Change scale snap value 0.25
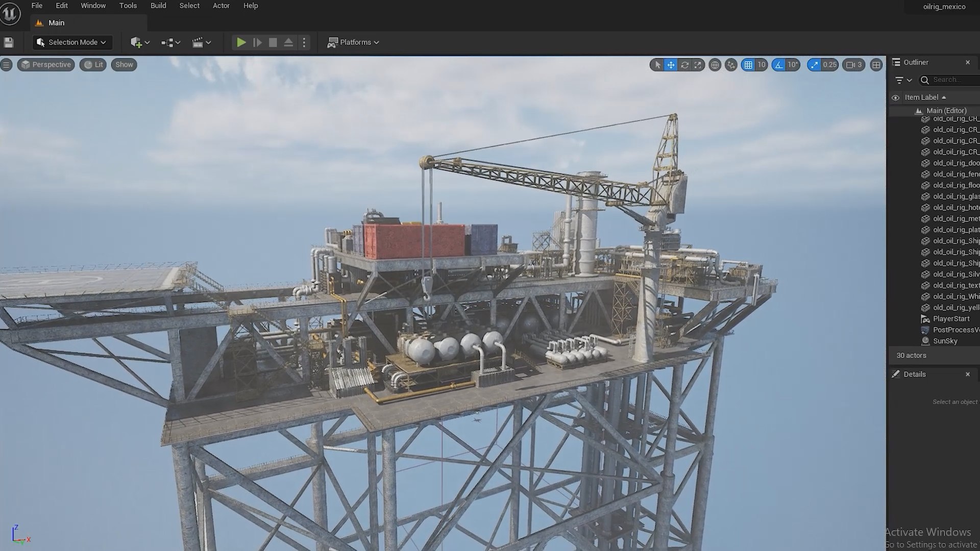980x551 pixels. click(x=829, y=65)
